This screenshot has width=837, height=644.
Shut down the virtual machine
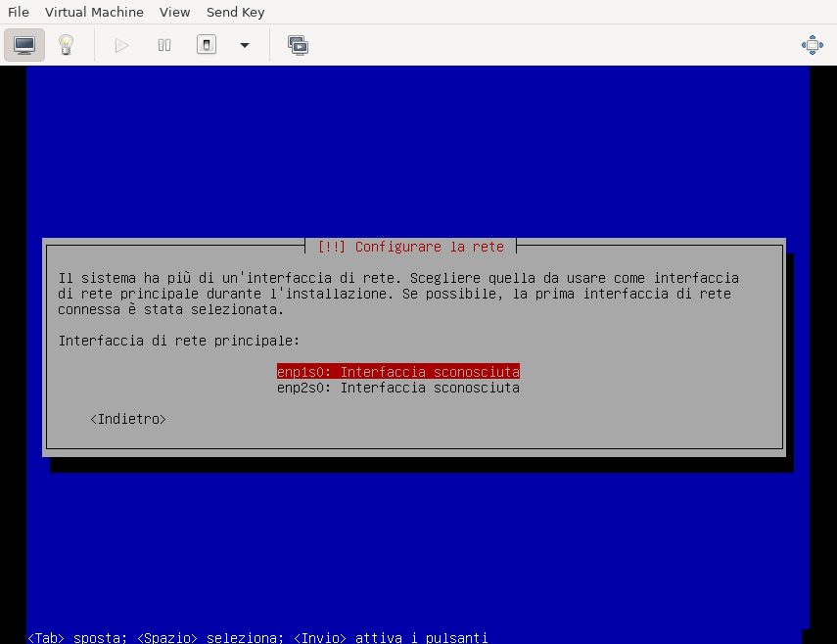[x=207, y=45]
